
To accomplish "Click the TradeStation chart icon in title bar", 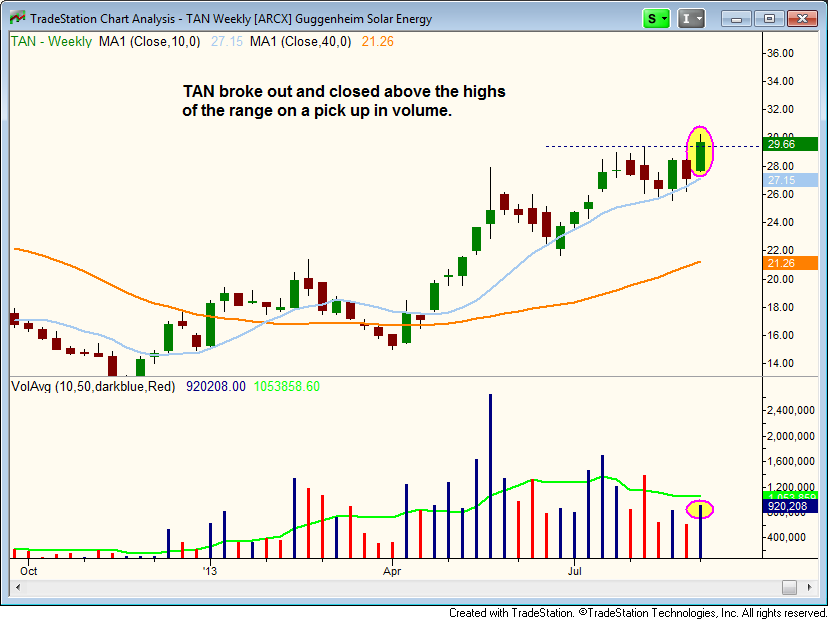I will [x=18, y=18].
